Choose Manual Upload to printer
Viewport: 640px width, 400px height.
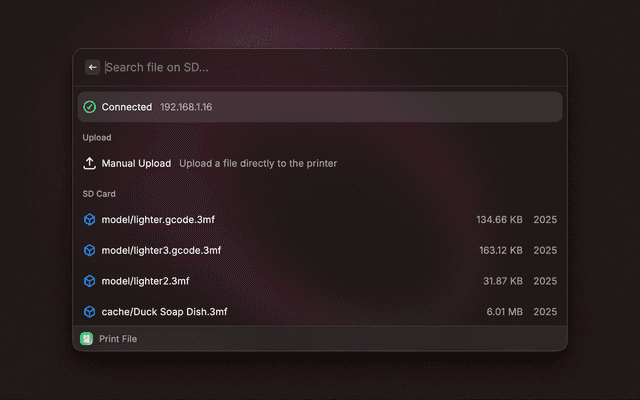tap(137, 163)
